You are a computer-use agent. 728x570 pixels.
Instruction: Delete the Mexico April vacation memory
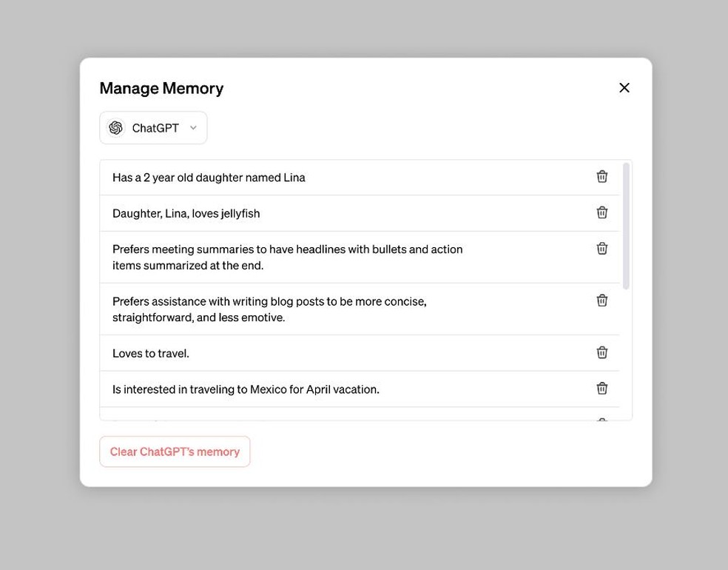point(601,389)
